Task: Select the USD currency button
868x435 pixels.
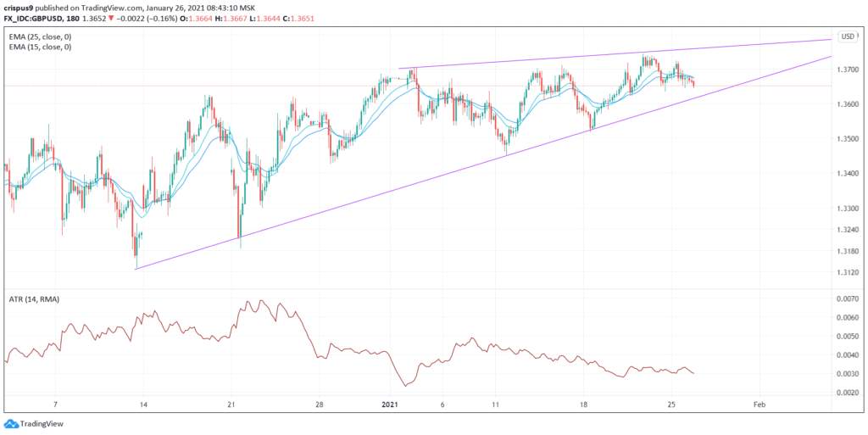Action: (848, 36)
